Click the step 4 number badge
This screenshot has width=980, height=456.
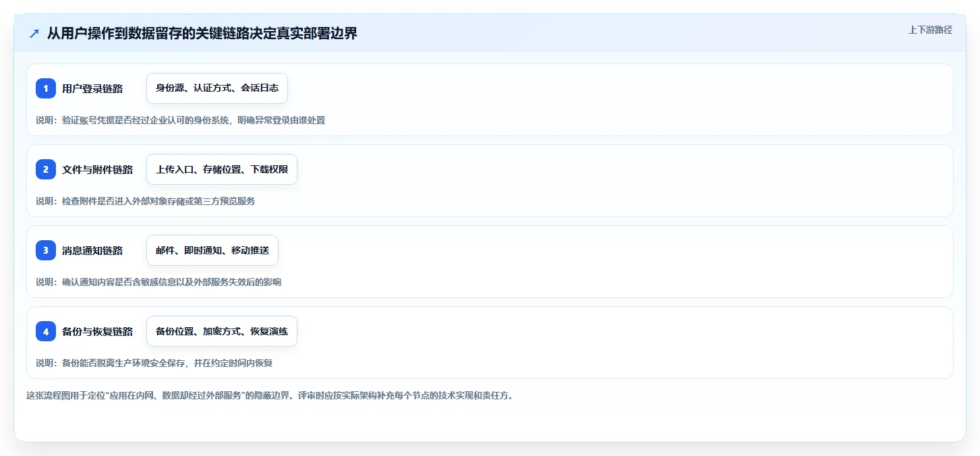pyautogui.click(x=46, y=331)
